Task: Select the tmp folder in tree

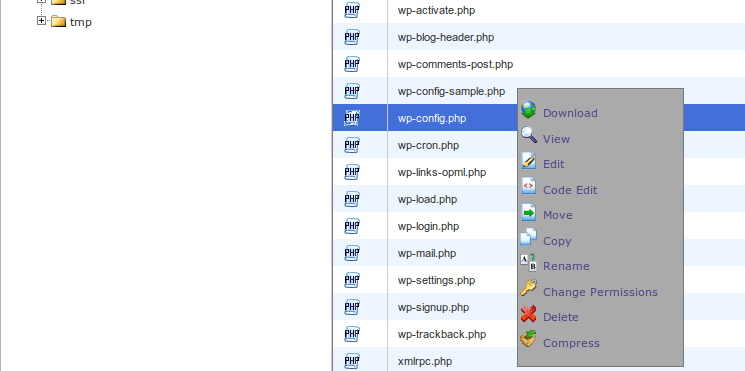Action: point(81,22)
